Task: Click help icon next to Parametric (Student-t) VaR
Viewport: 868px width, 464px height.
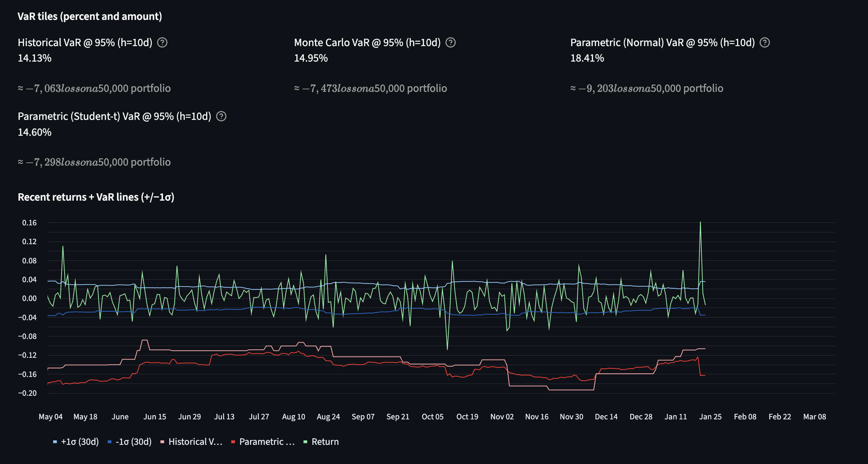Action: point(221,117)
